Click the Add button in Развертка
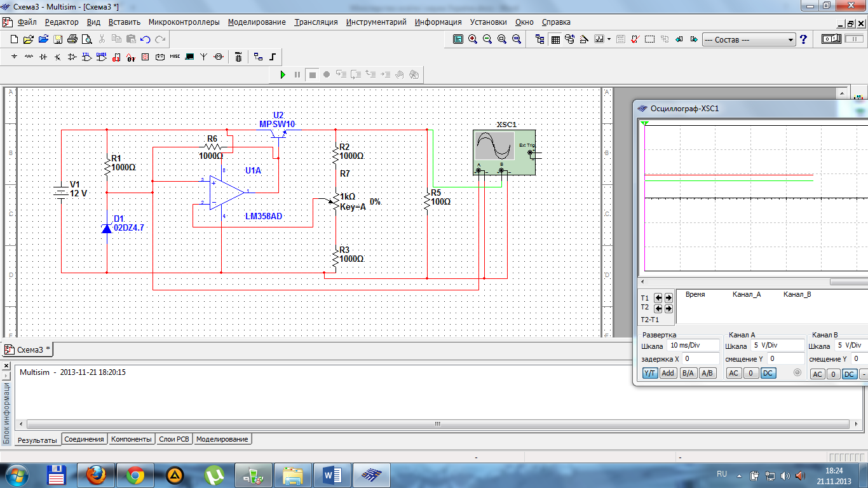This screenshot has width=868, height=488. (668, 373)
